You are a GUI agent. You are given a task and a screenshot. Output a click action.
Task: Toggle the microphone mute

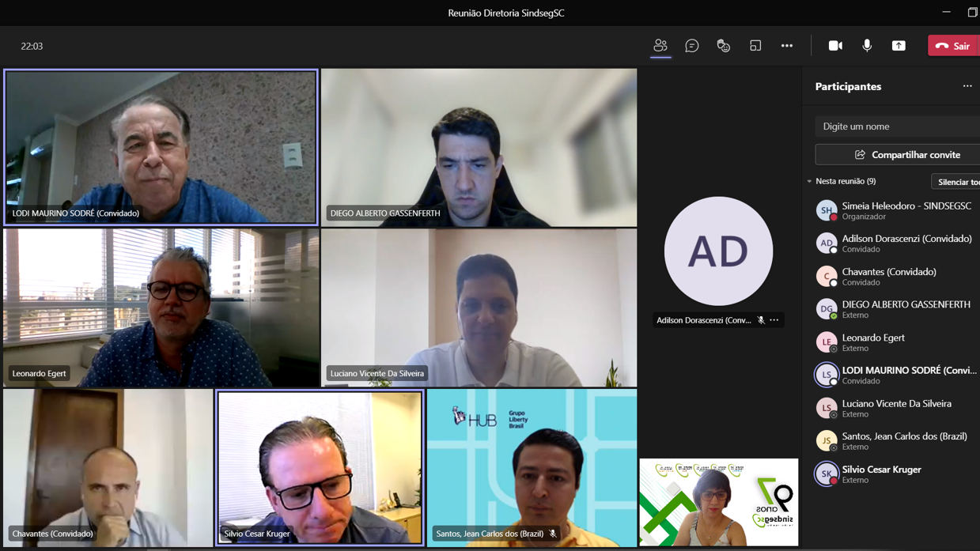867,46
